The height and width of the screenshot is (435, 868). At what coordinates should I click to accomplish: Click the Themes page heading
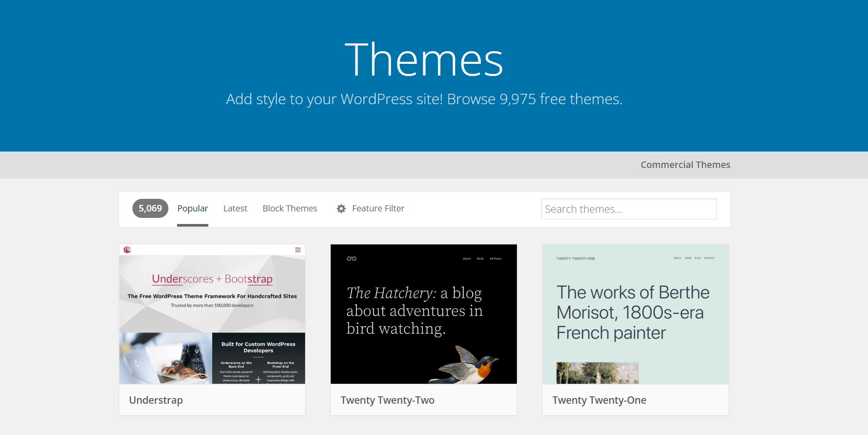[424, 60]
